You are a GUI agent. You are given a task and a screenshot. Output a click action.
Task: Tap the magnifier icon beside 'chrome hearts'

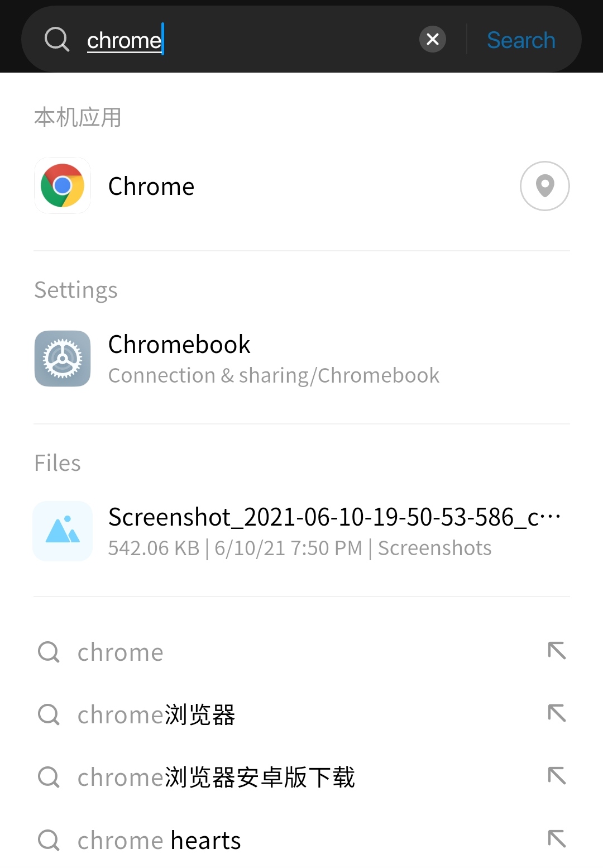tap(49, 840)
